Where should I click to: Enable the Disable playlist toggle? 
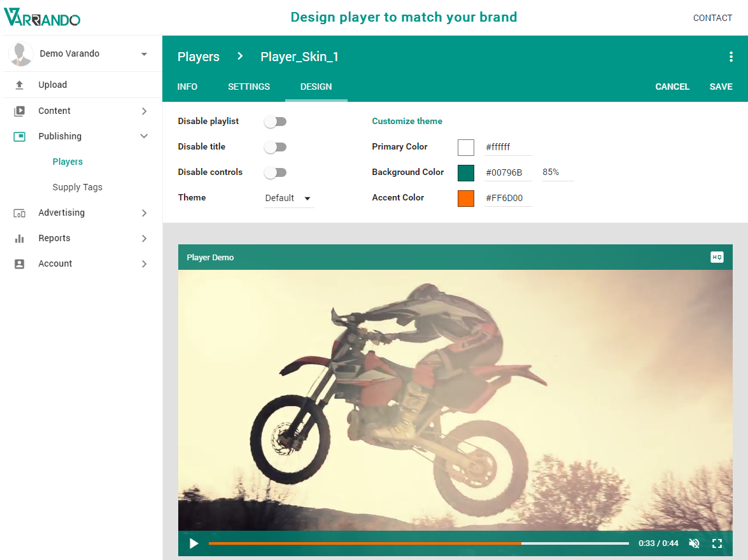coord(275,121)
